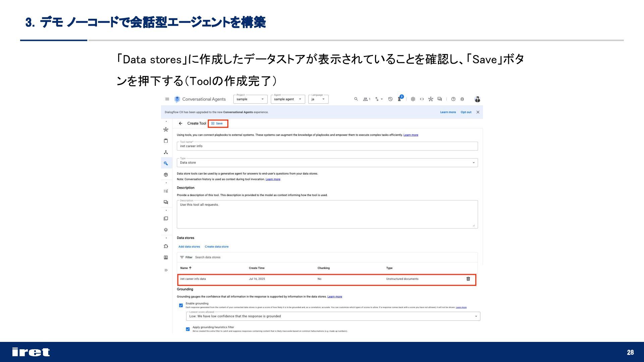Open Learn more link after tools intro text
The image size is (644, 362).
tap(411, 135)
